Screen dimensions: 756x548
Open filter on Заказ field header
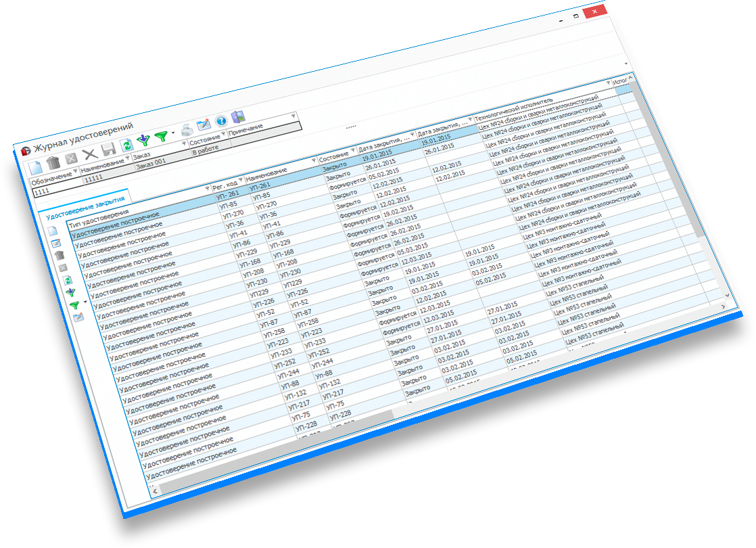(x=184, y=143)
